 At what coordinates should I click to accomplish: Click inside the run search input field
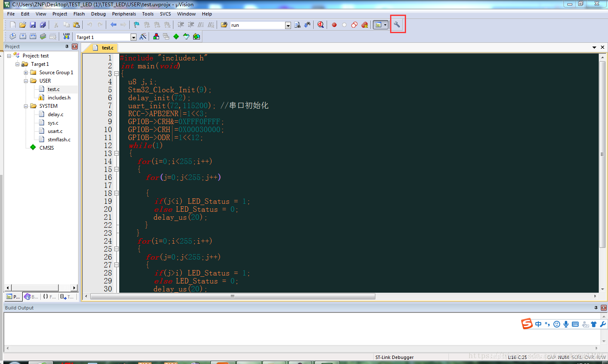click(x=257, y=25)
